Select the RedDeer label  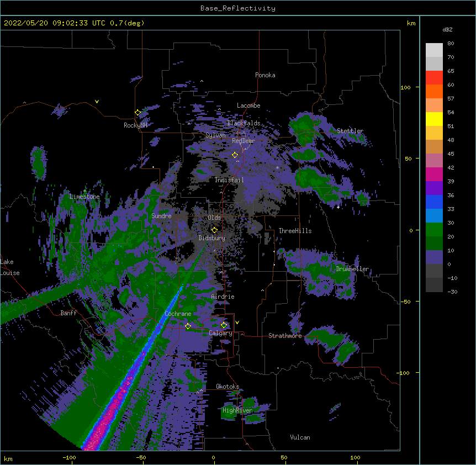click(x=243, y=141)
